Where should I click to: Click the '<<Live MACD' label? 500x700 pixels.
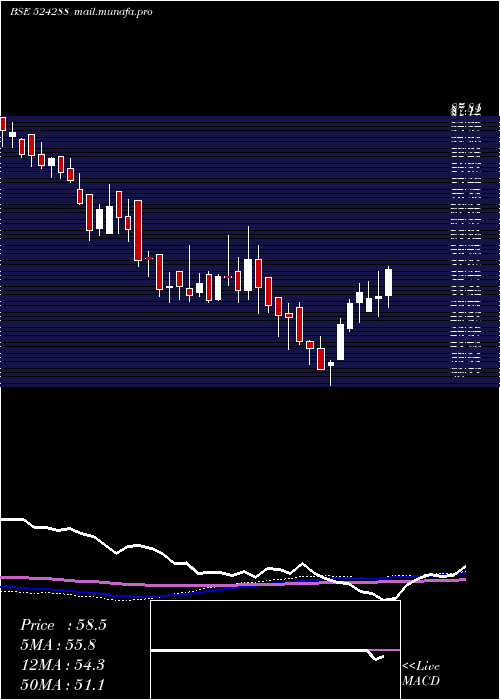pos(421,674)
